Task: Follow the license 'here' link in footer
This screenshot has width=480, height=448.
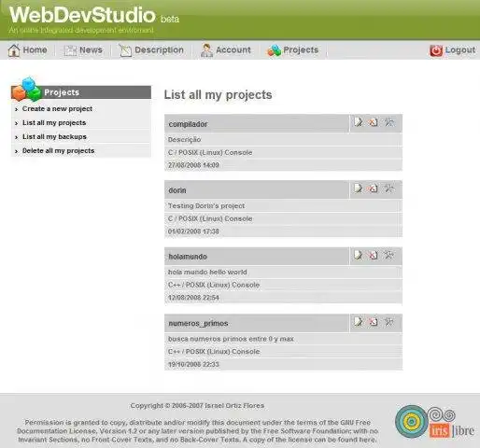Action: coord(369,440)
